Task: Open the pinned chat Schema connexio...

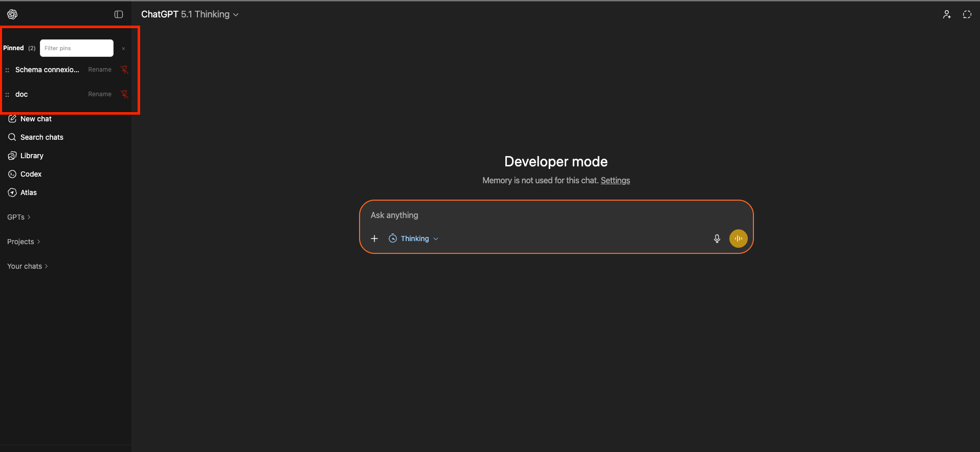Action: point(47,70)
